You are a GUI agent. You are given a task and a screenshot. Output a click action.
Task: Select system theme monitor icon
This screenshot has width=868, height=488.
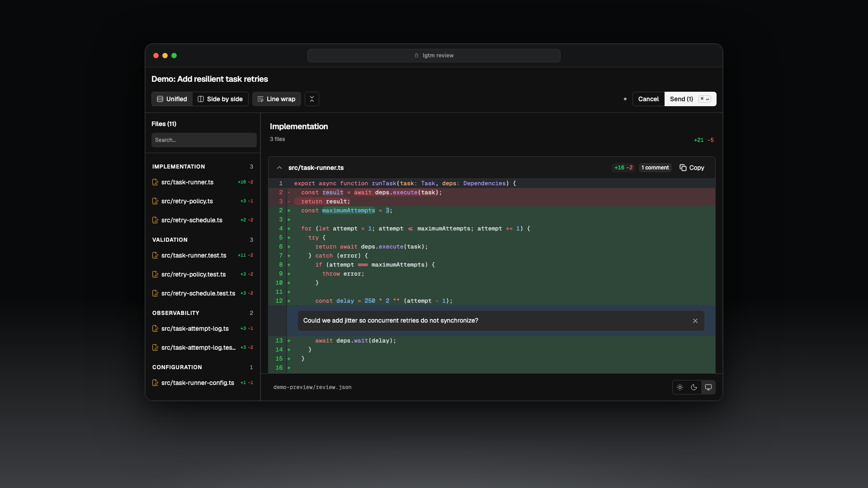pos(708,387)
